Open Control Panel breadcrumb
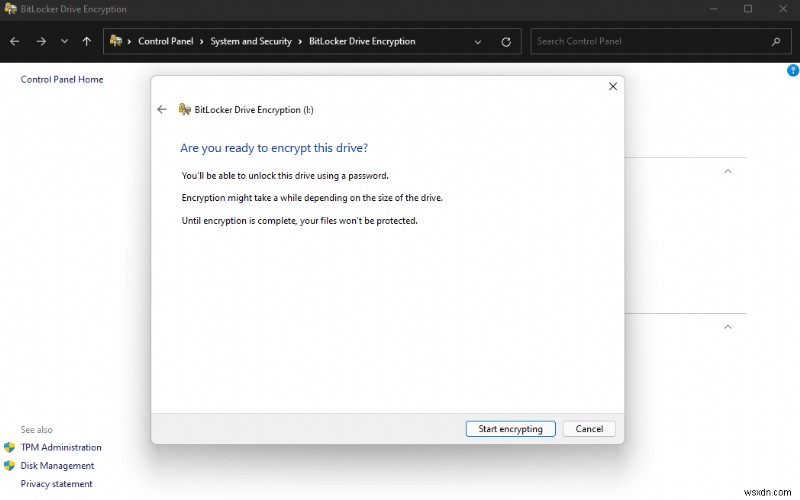Screen dimensions: 800x500 coord(166,41)
